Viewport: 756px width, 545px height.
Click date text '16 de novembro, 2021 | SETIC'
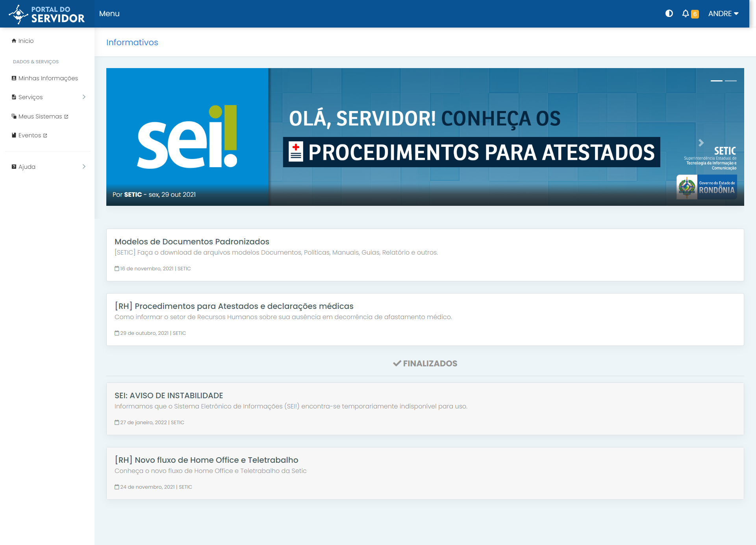(x=156, y=269)
